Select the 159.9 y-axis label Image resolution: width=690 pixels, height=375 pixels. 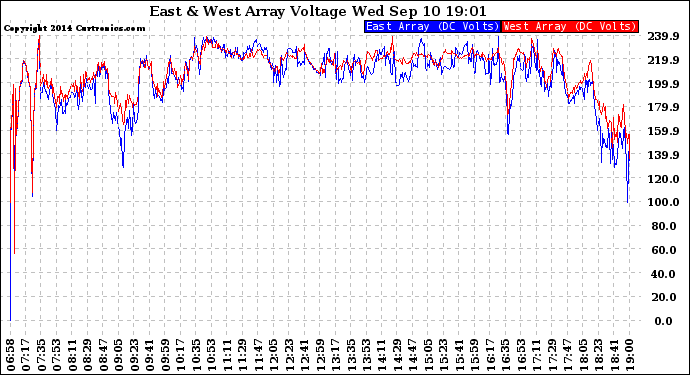pos(663,131)
